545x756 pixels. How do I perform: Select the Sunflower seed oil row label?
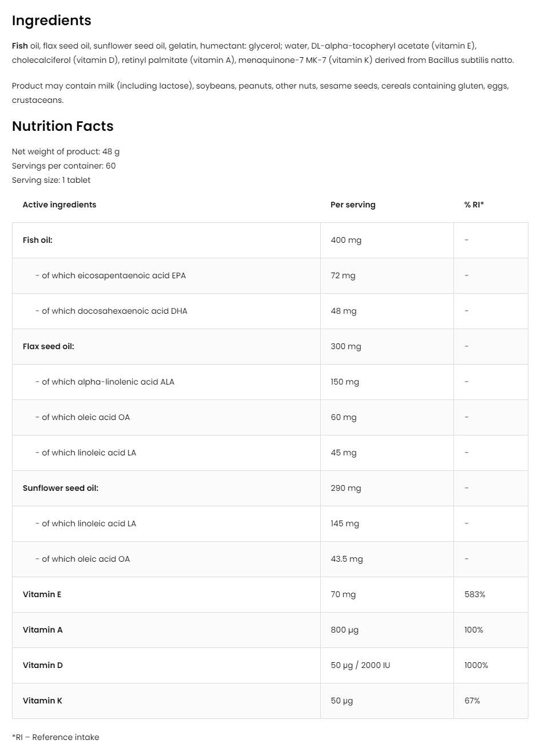coord(61,488)
